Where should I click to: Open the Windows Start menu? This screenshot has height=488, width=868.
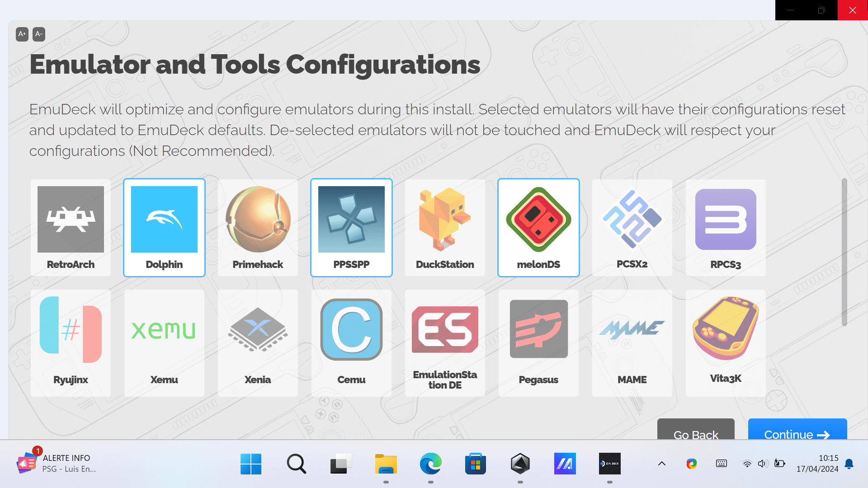(x=251, y=464)
